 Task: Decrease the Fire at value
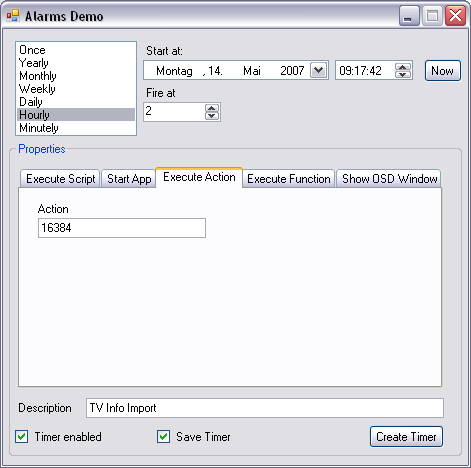[212, 116]
